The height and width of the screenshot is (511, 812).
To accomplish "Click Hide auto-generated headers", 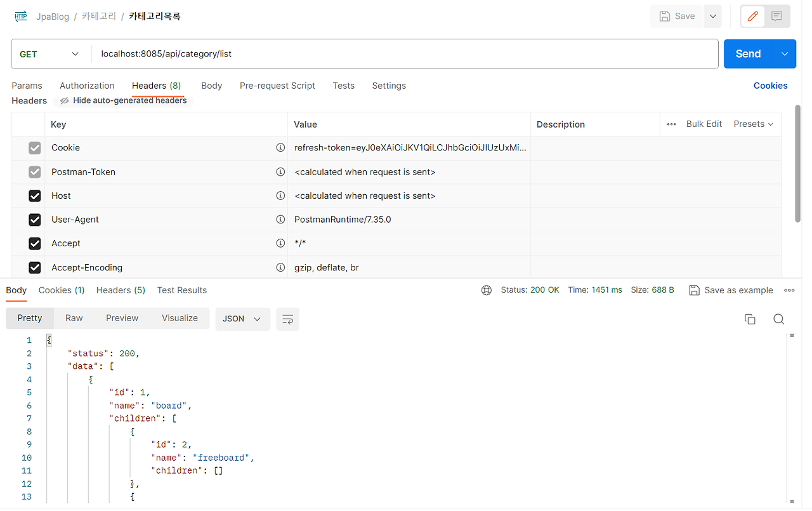I will coord(124,100).
